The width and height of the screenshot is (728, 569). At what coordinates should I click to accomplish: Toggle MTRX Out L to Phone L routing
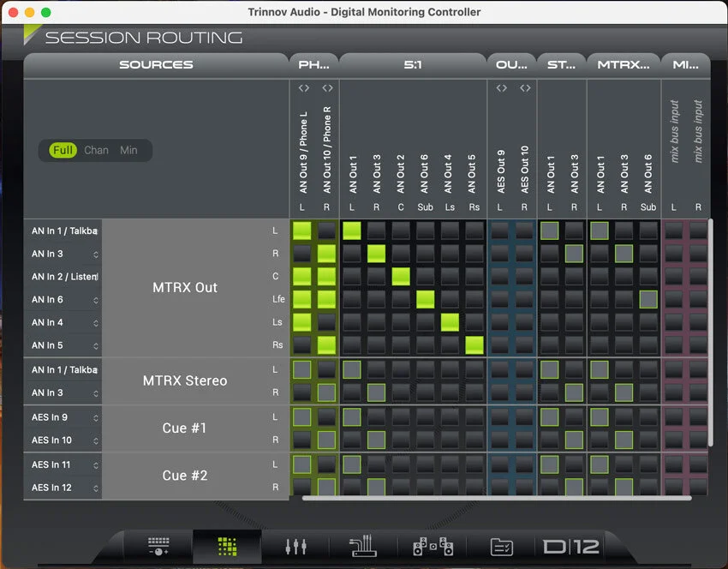pyautogui.click(x=302, y=231)
